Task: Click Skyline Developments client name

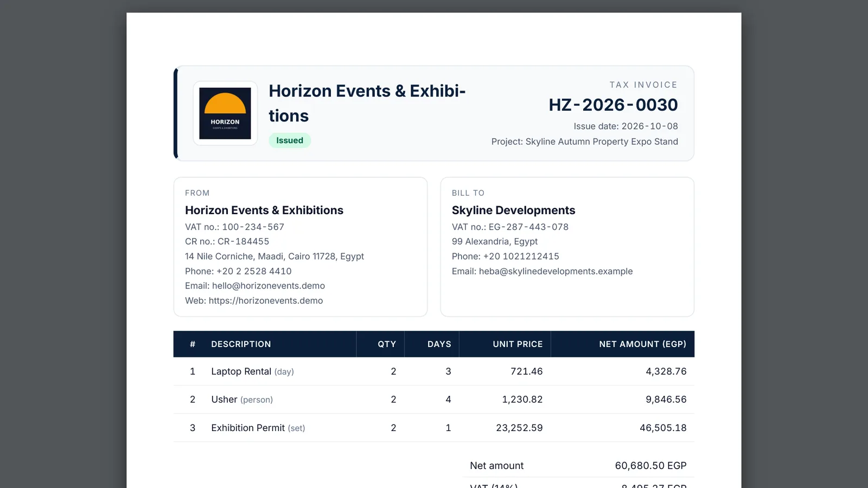Action: [x=513, y=210]
